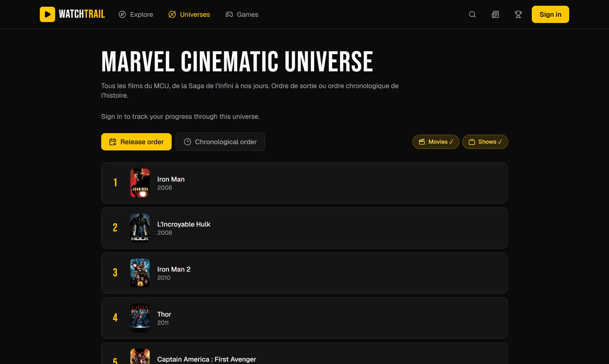Click the WatchTrail play logo icon

click(x=47, y=14)
